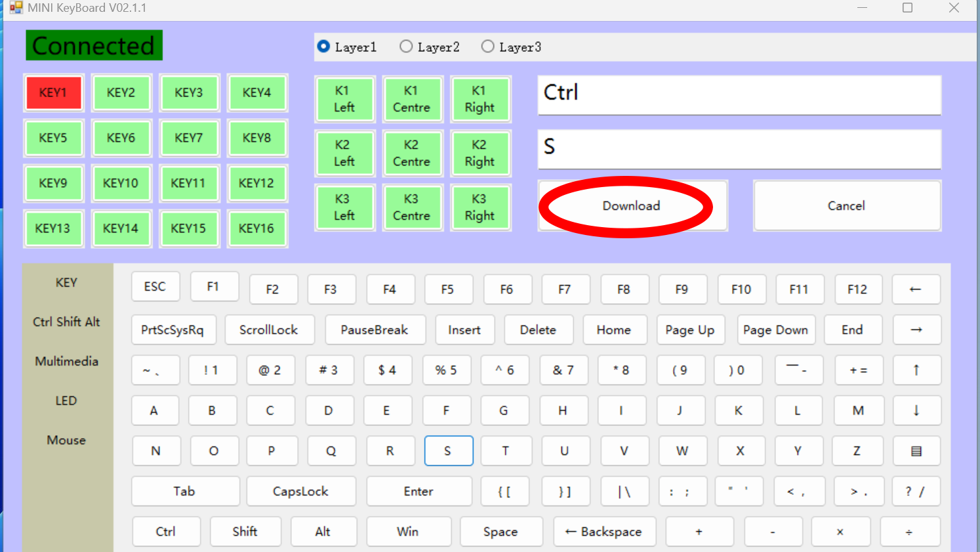Switch to the Mouse category
This screenshot has height=552, width=980.
tap(66, 440)
